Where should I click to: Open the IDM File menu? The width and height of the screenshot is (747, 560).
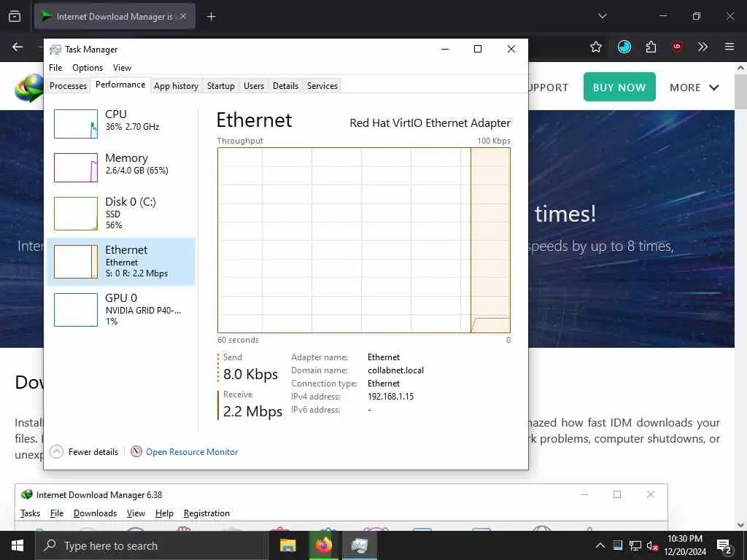click(x=57, y=513)
